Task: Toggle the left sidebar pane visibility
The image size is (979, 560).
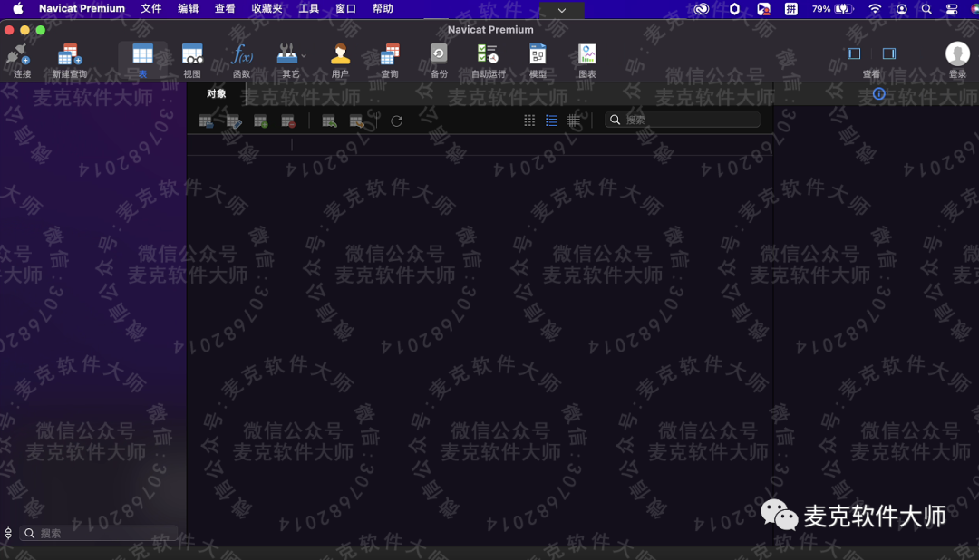Action: 854,53
